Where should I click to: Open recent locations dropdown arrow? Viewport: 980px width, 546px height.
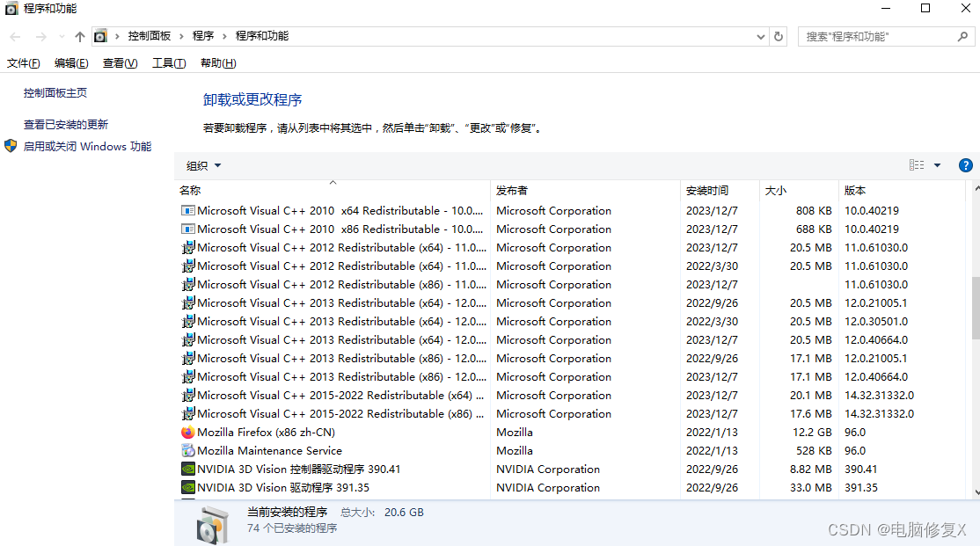click(62, 37)
